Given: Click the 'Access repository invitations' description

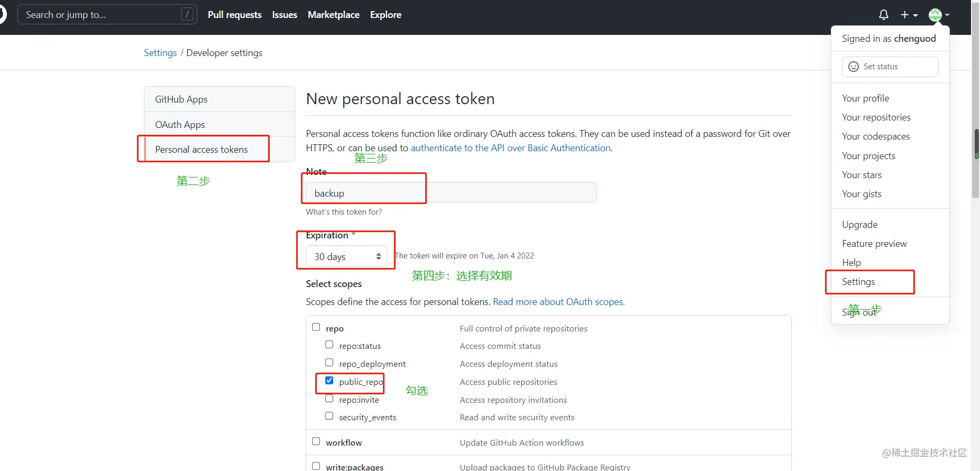Looking at the screenshot, I should [x=514, y=400].
